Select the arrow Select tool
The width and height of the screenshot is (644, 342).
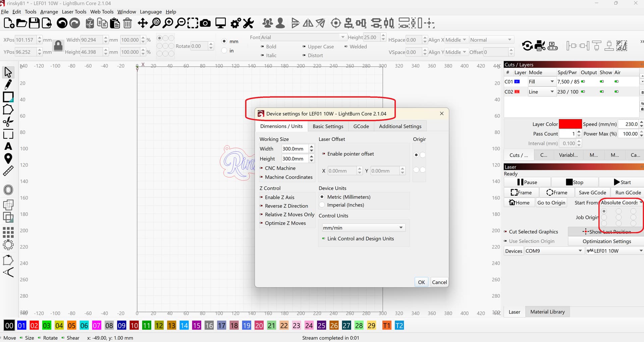click(8, 72)
